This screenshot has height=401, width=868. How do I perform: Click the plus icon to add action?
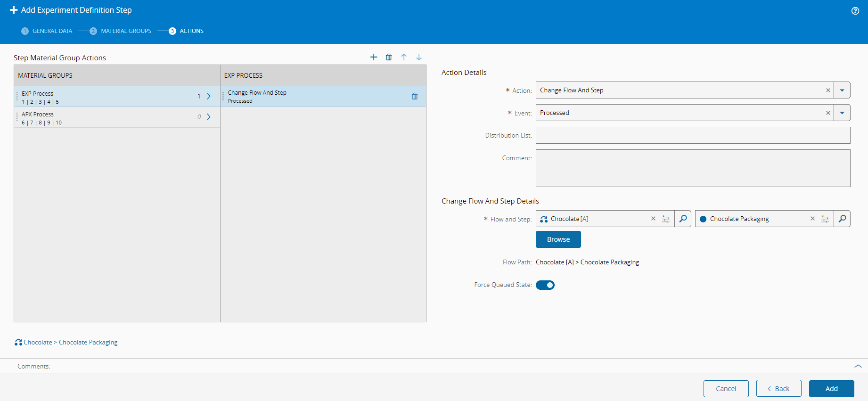tap(374, 57)
